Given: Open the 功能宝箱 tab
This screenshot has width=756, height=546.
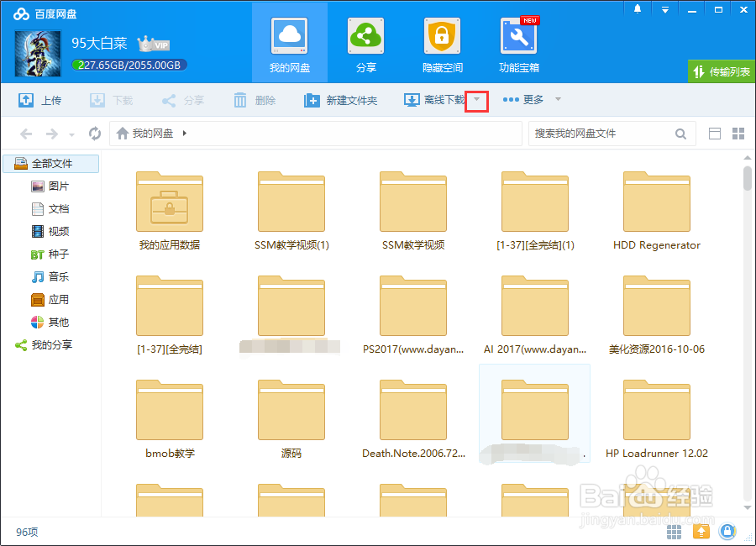Looking at the screenshot, I should [519, 43].
